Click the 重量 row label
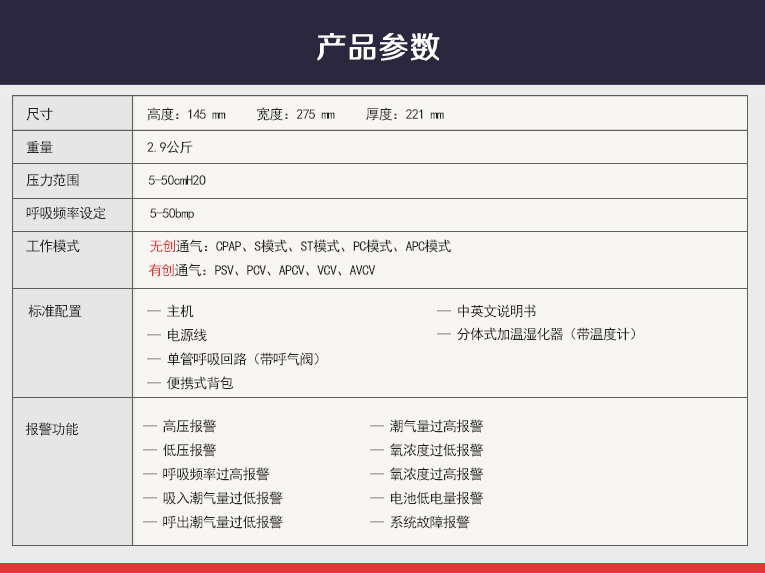The height and width of the screenshot is (574, 765). tap(39, 147)
